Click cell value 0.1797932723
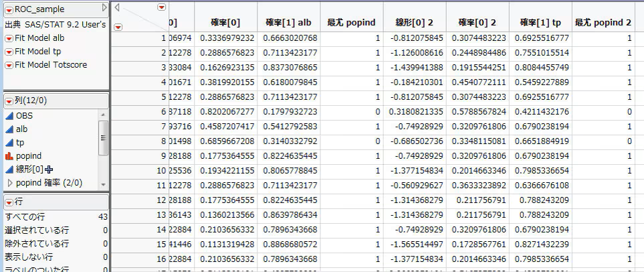Viewport: 644px width, 272px height. 292,112
